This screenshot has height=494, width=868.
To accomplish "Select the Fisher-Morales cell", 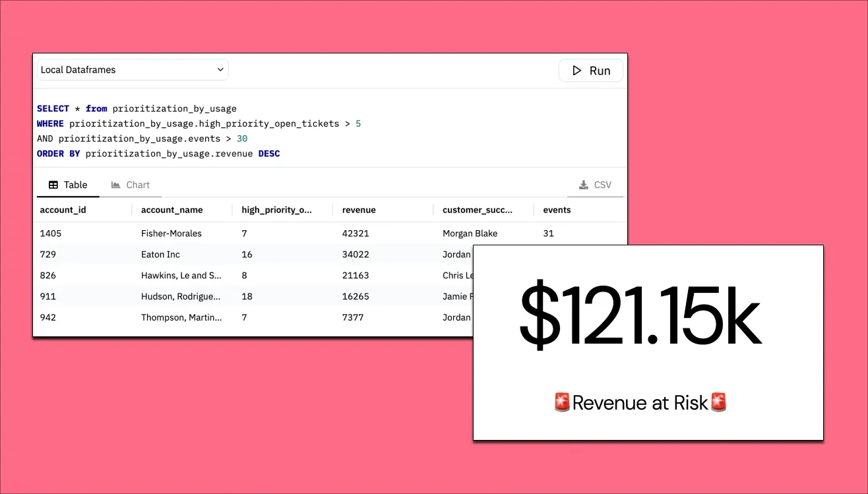I will [x=171, y=233].
